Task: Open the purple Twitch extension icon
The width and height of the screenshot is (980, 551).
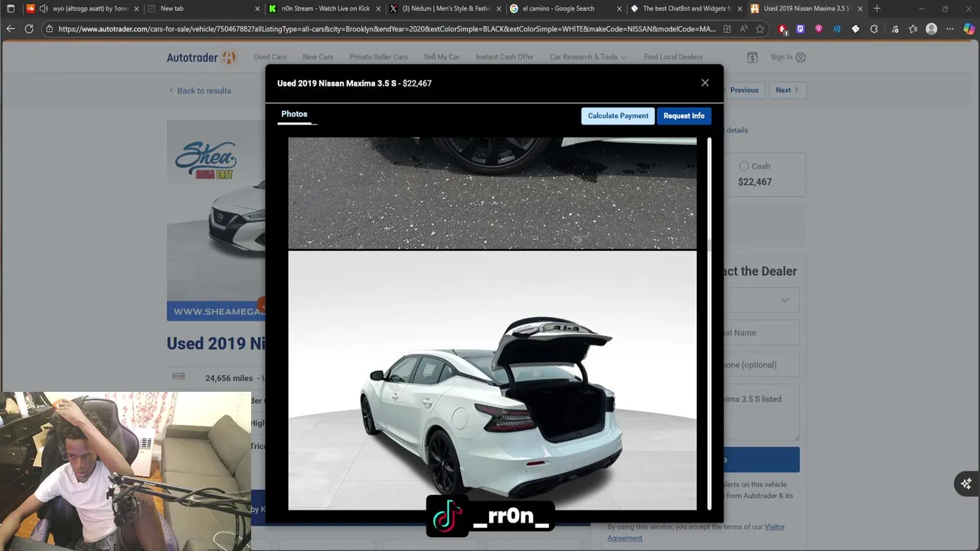Action: pos(800,29)
